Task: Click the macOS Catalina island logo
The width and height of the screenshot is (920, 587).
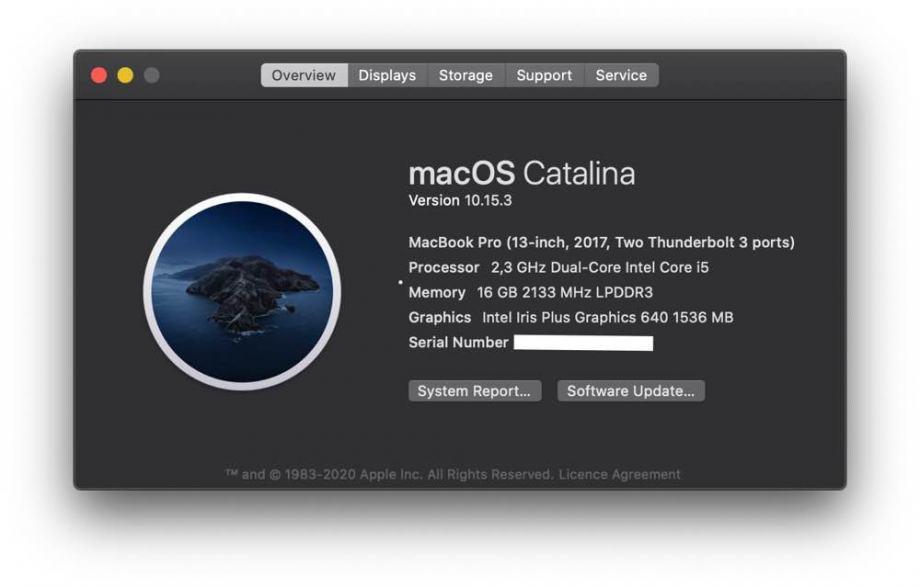Action: [x=242, y=292]
